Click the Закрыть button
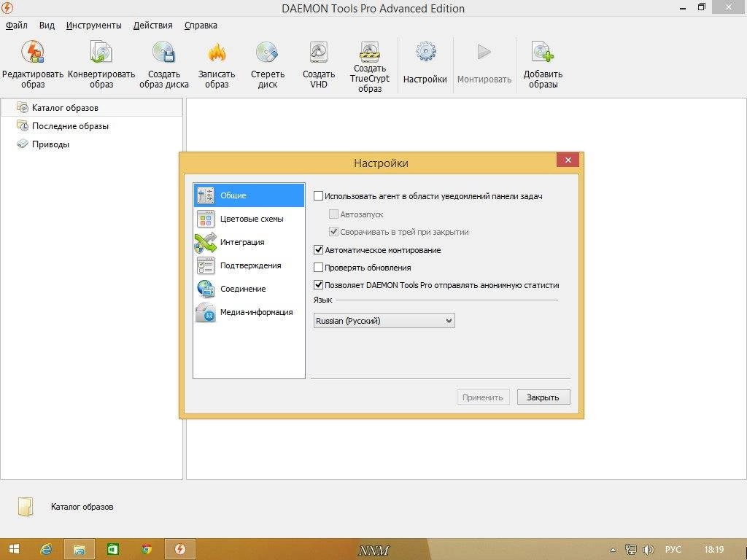The height and width of the screenshot is (560, 747). (543, 397)
